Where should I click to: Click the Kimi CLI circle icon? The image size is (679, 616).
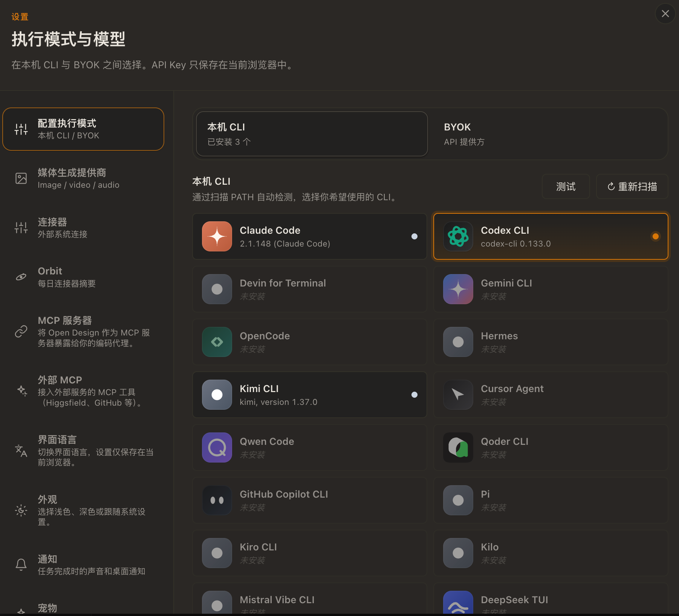point(217,395)
